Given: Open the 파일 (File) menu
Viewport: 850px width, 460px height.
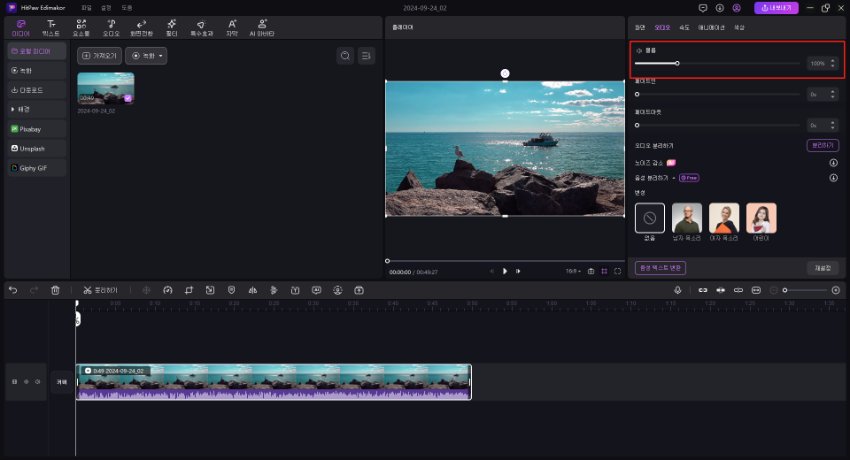Looking at the screenshot, I should [x=86, y=7].
